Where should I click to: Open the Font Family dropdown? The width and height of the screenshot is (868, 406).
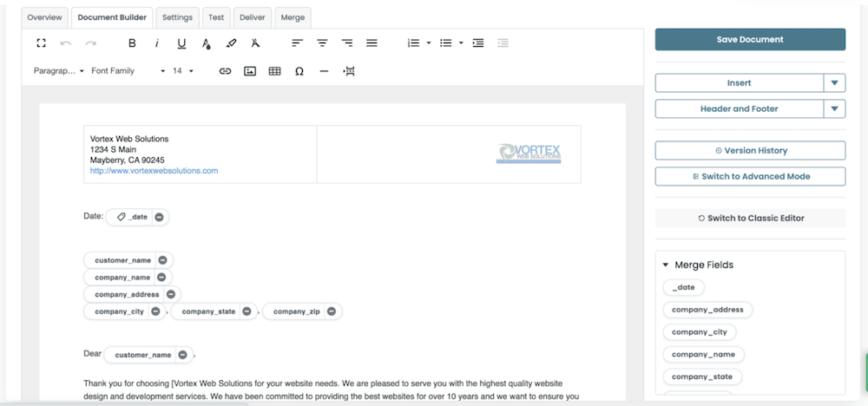click(x=128, y=71)
